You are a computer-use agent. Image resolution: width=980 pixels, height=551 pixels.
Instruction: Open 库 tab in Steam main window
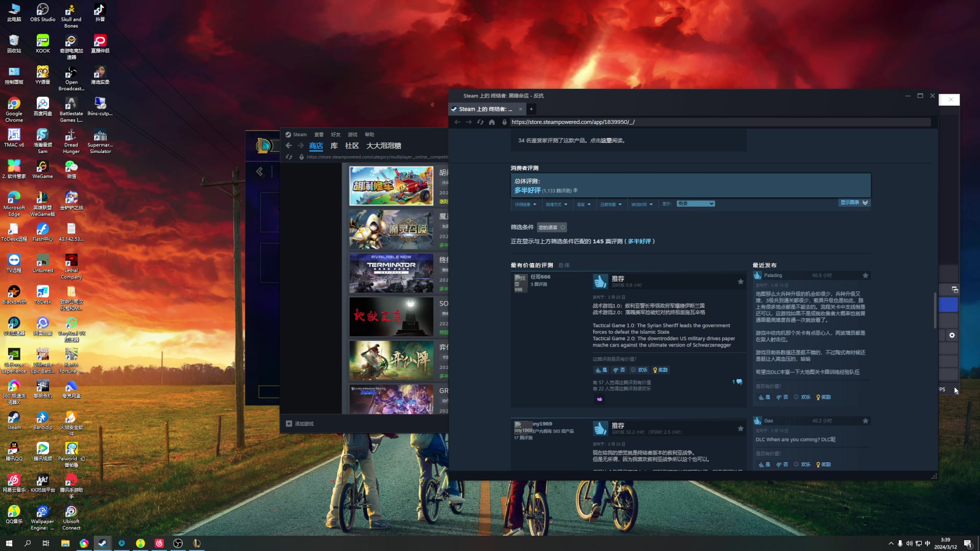[334, 146]
